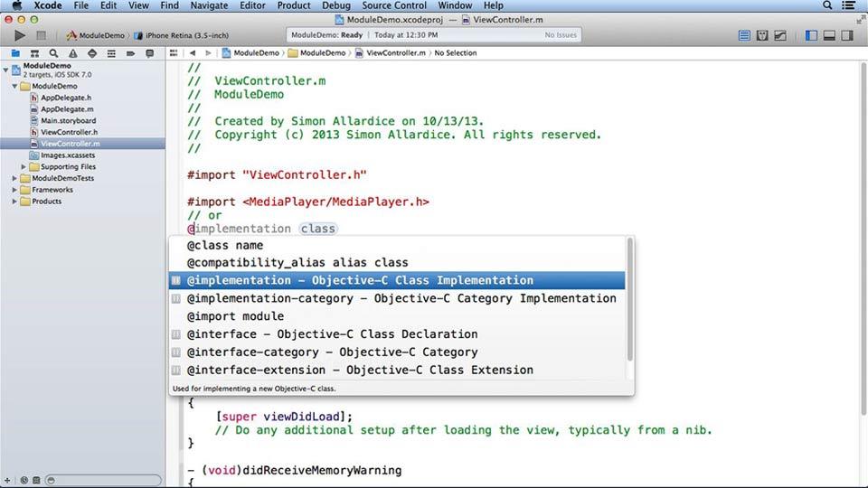This screenshot has width=868, height=488.
Task: Open the ModuleDemo project jump bar item
Action: (250, 53)
